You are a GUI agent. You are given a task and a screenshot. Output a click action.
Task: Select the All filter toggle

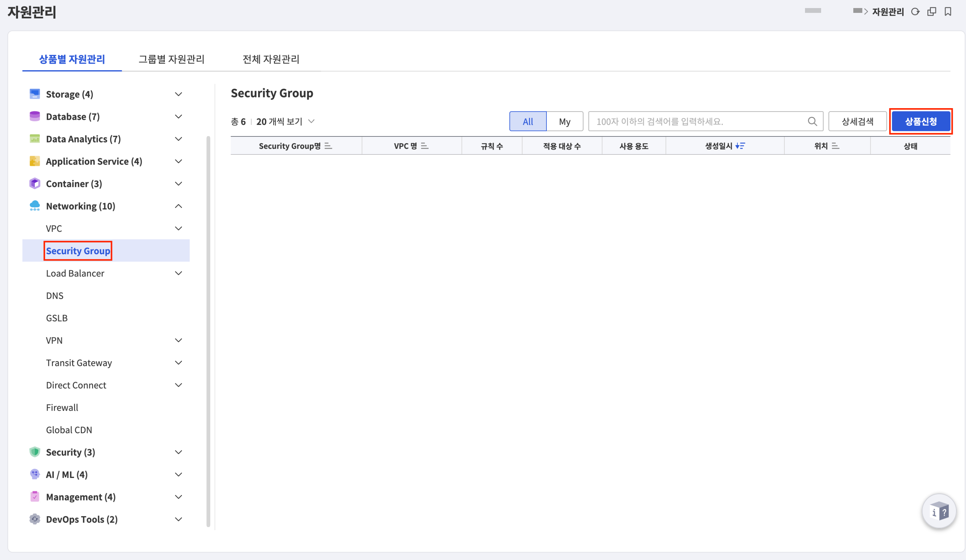tap(527, 121)
